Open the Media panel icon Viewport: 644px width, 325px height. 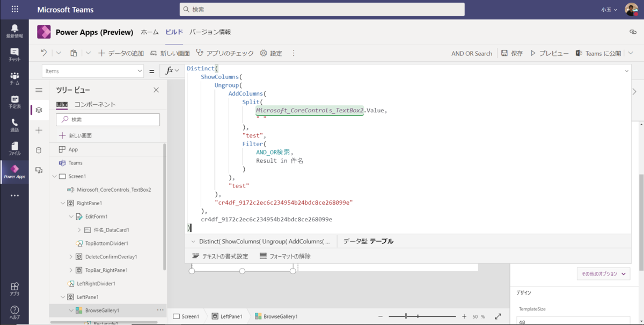click(x=39, y=170)
